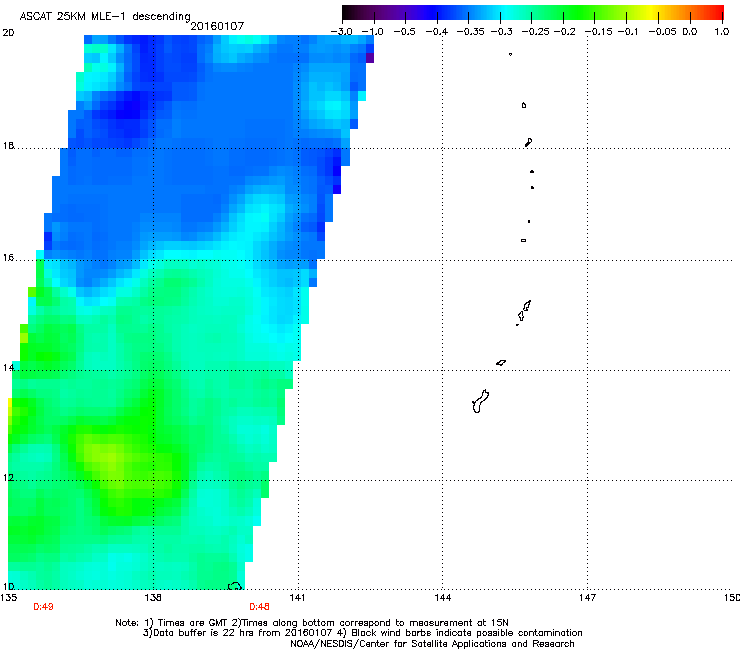Click the island outline at the bottom edge of the swath
The image size is (740, 650).
click(235, 586)
